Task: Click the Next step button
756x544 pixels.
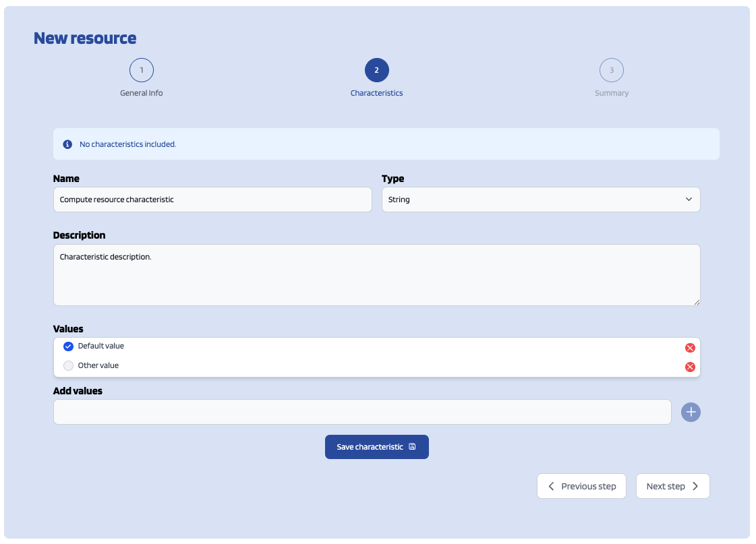Action: pyautogui.click(x=672, y=486)
